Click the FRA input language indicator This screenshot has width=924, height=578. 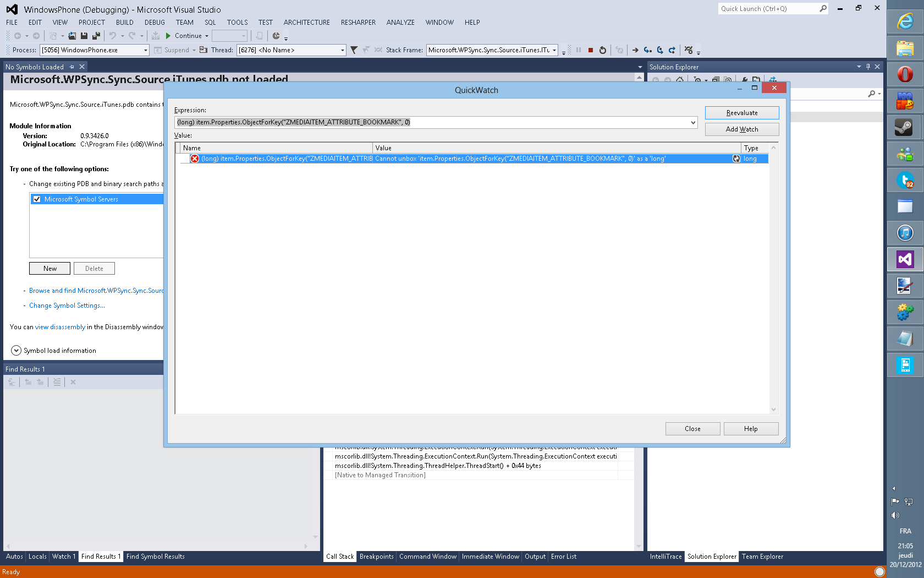point(905,531)
